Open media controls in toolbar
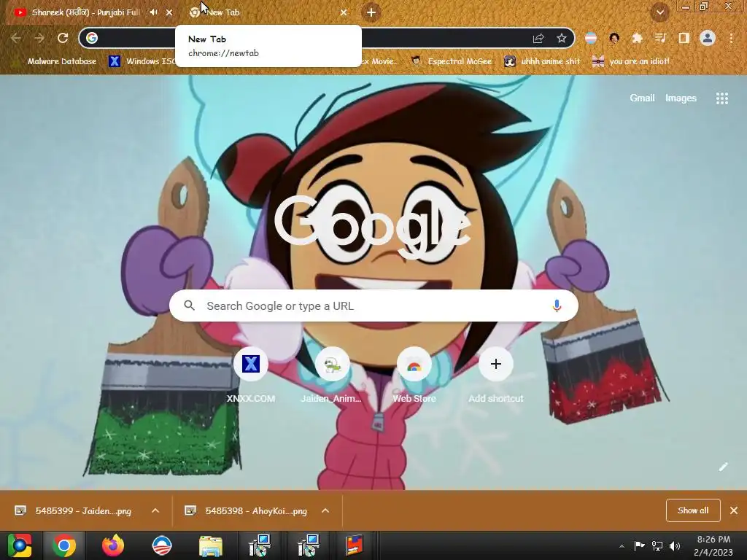The height and width of the screenshot is (560, 747). click(660, 38)
